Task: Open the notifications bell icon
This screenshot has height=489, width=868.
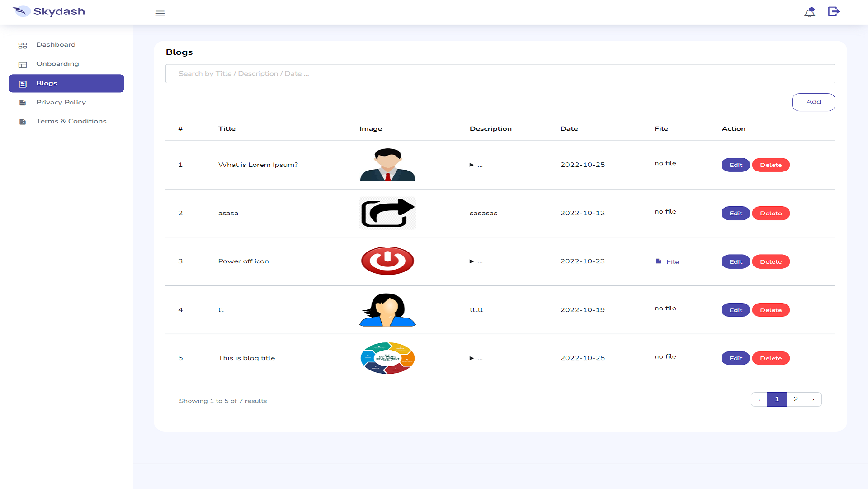Action: pos(809,12)
